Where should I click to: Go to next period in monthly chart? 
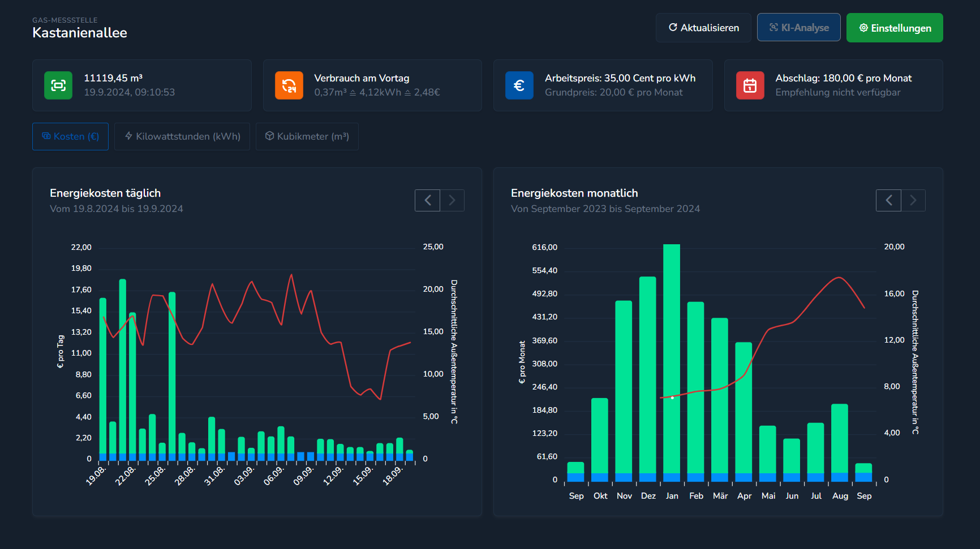pos(913,200)
